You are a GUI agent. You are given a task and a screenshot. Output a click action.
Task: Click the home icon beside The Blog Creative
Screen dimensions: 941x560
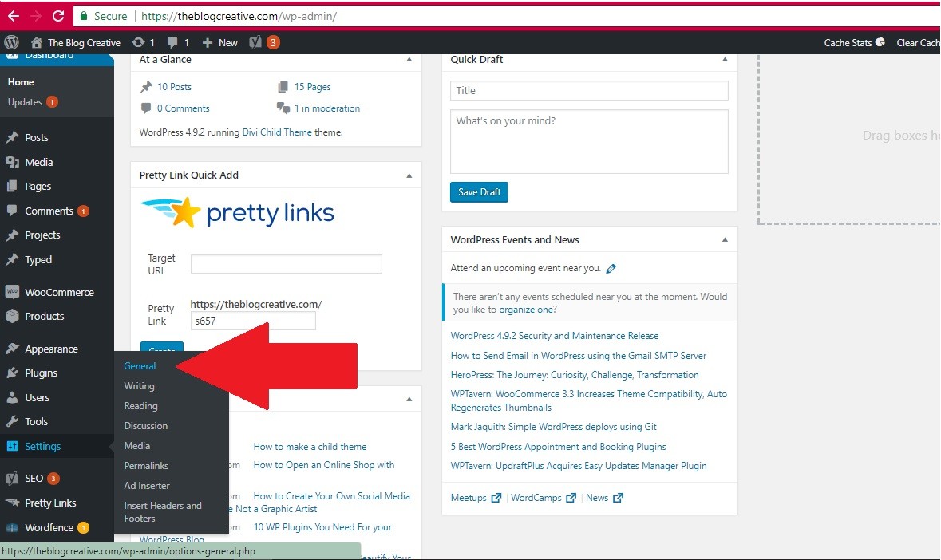[37, 42]
